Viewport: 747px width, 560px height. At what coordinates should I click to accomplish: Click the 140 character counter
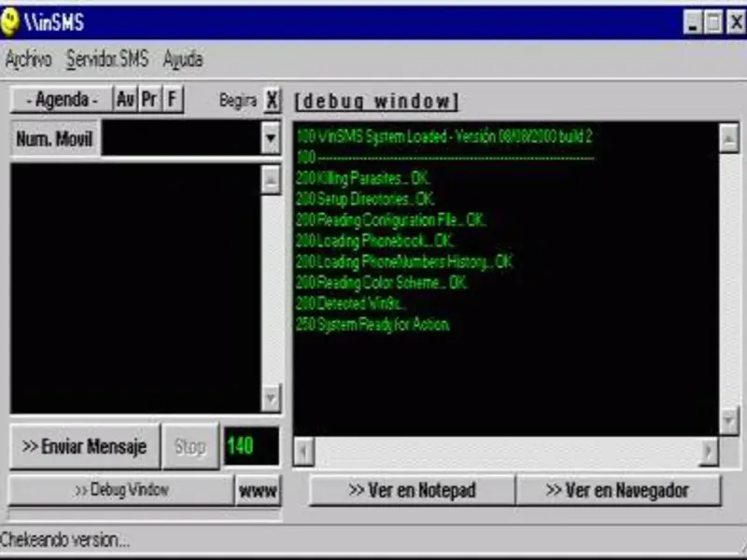point(251,446)
